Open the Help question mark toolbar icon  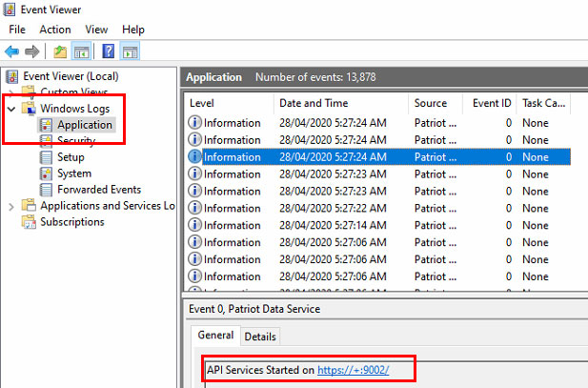click(x=109, y=51)
